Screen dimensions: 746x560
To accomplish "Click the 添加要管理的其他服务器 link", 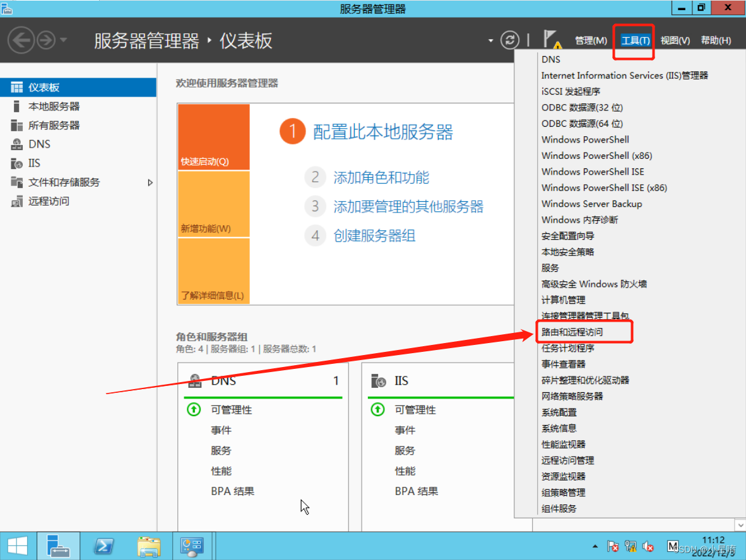I will click(x=408, y=206).
